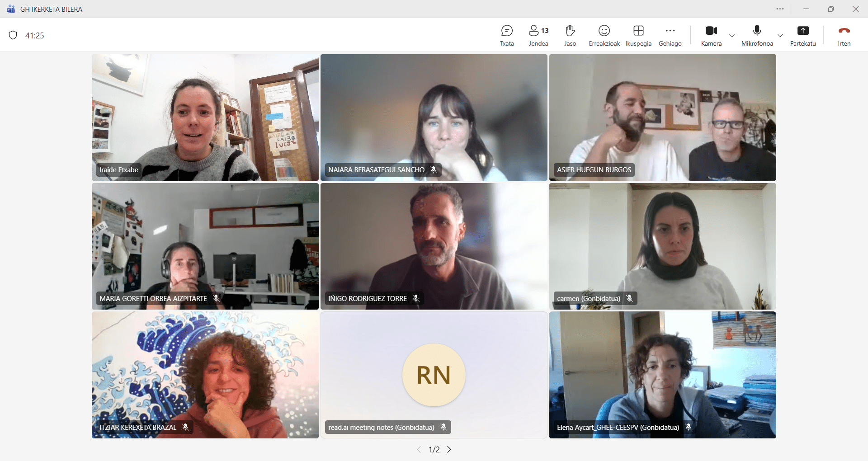Open the Erreakzioak reactions menu
Screen dimensions: 868x461
click(x=604, y=35)
